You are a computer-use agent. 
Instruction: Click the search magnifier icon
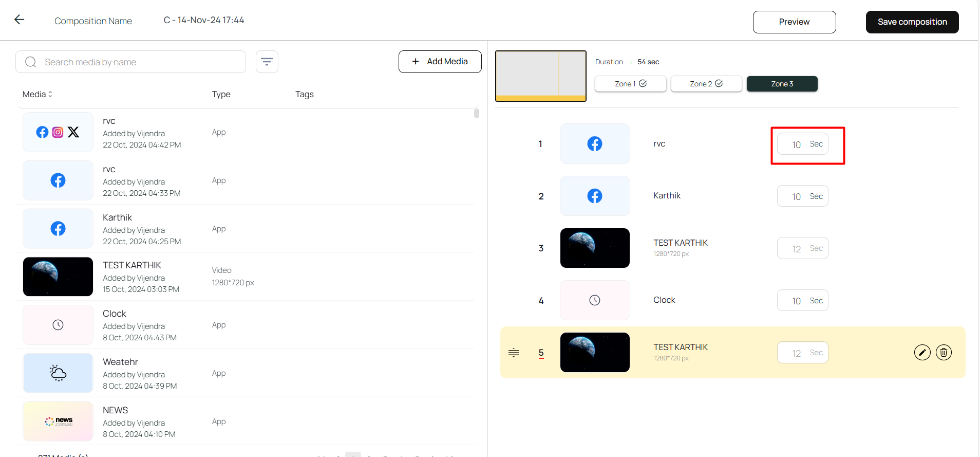coord(31,62)
